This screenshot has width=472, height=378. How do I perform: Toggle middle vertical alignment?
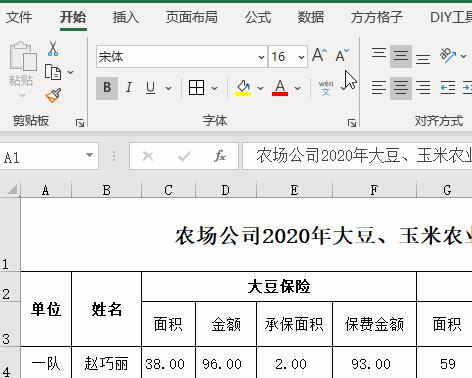pyautogui.click(x=401, y=56)
